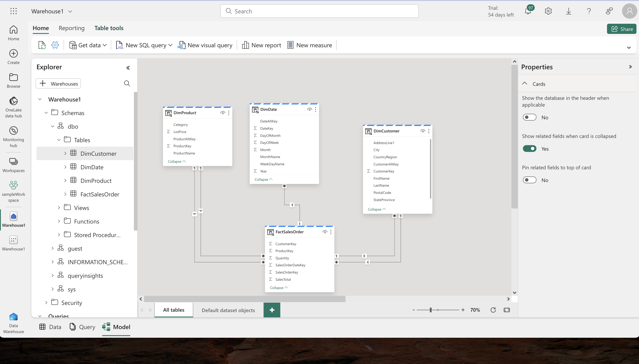Collapse the dbo schema
The width and height of the screenshot is (639, 364).
tap(53, 126)
